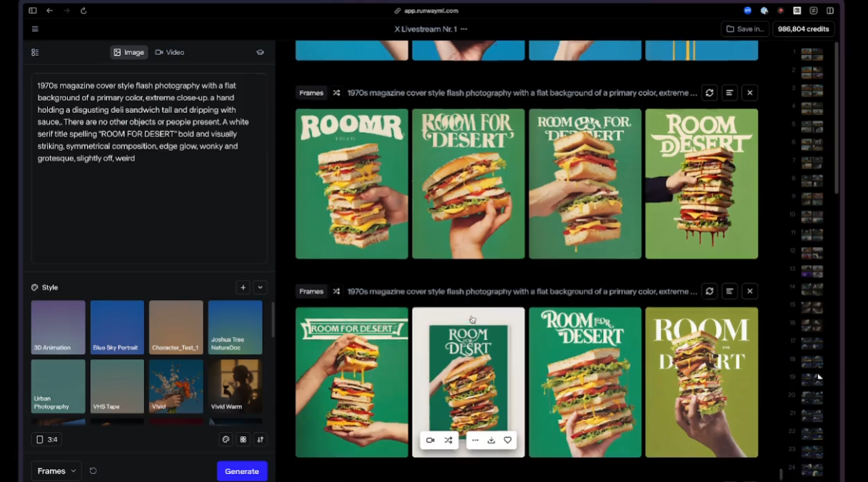Image resolution: width=868 pixels, height=482 pixels.
Task: Select the Urban Photography style
Action: (58, 386)
